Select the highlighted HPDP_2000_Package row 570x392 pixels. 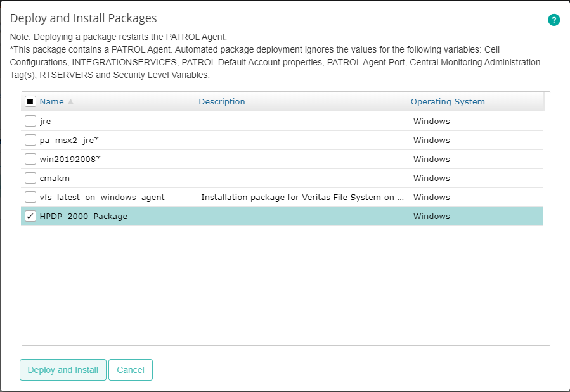254,215
